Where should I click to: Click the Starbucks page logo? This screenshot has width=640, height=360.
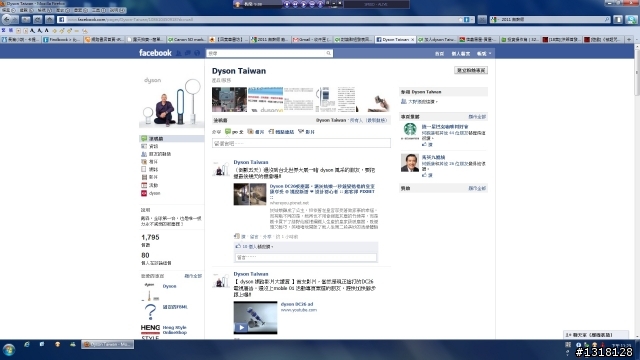tap(410, 130)
